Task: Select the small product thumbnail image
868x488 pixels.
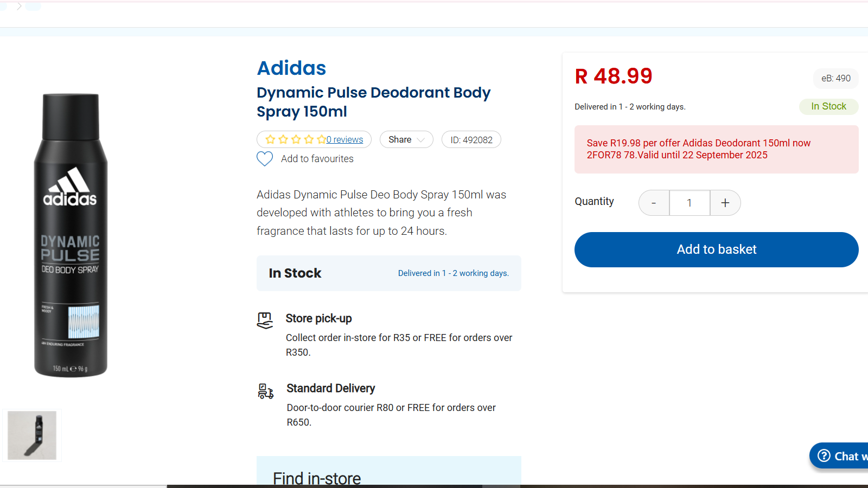Action: pos(32,435)
